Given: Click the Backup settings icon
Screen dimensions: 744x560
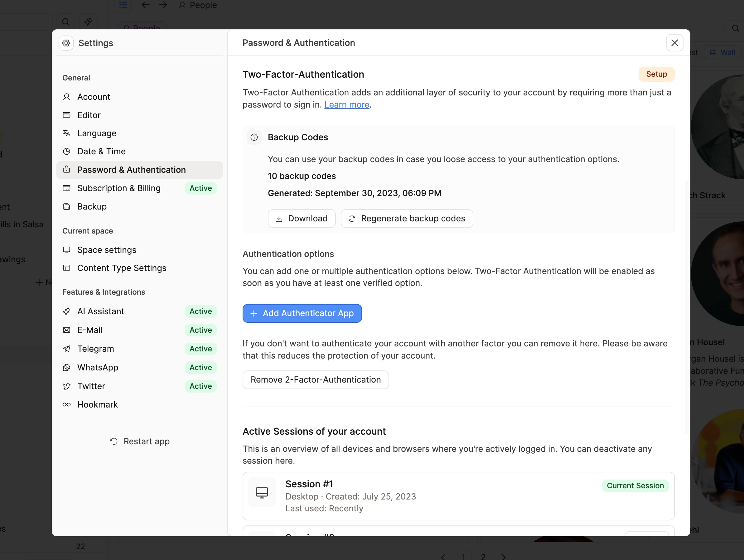Looking at the screenshot, I should 66,206.
